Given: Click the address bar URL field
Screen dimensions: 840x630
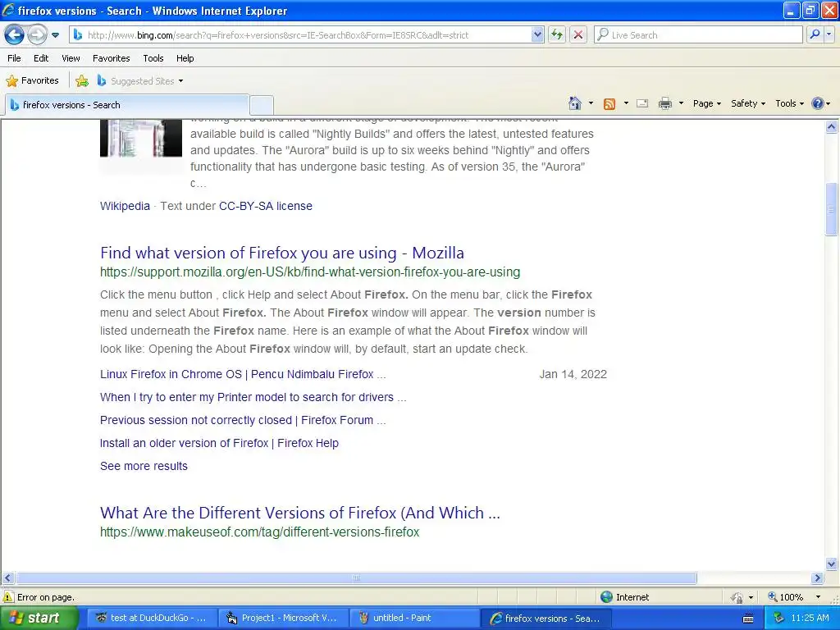Looking at the screenshot, I should point(308,34).
